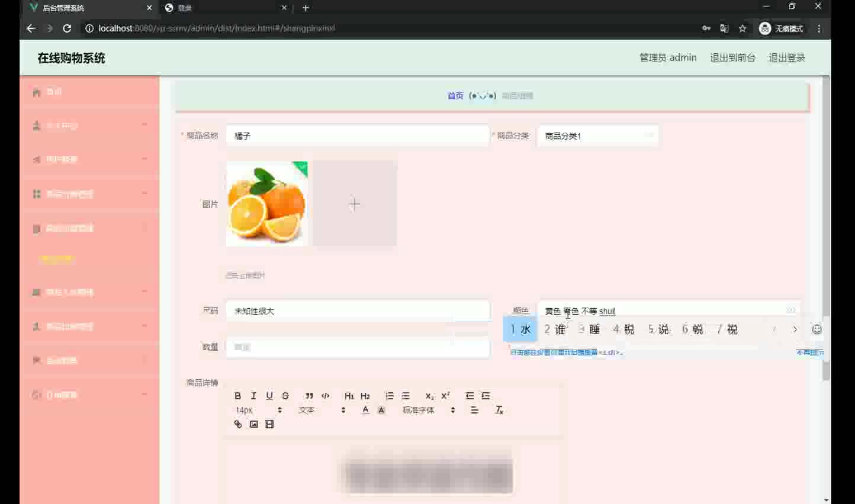Click the localhost address bar
Image resolution: width=855 pixels, height=504 pixels.
tap(391, 28)
